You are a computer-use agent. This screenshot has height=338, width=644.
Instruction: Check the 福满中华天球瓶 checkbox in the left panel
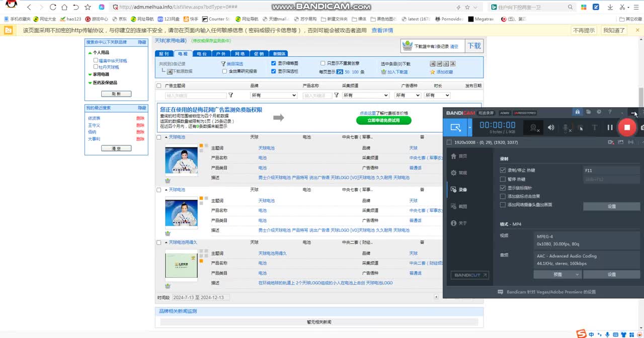pos(96,60)
